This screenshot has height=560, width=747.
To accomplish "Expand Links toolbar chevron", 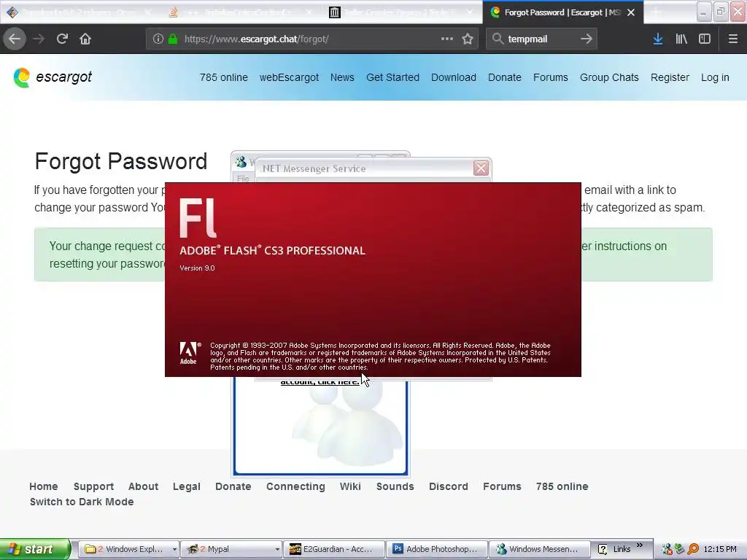I will pyautogui.click(x=639, y=545).
